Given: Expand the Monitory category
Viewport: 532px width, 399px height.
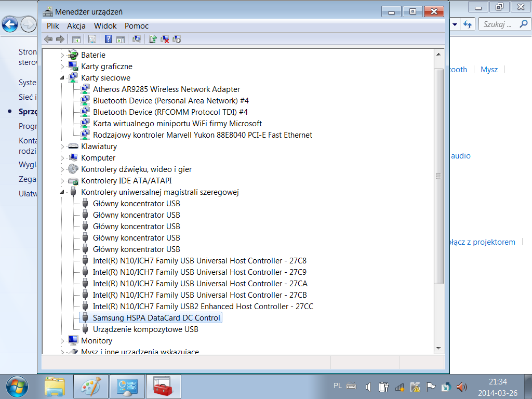Looking at the screenshot, I should 62,341.
